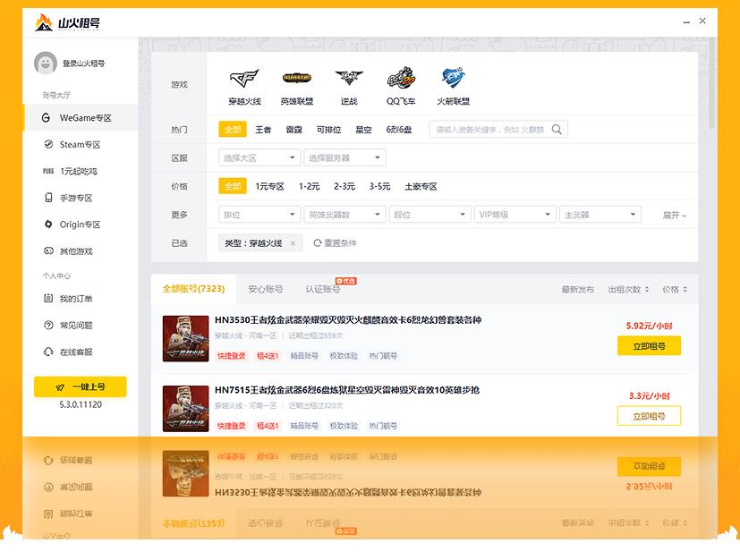
Task: Open the 选择大区 dropdown
Action: [x=259, y=158]
